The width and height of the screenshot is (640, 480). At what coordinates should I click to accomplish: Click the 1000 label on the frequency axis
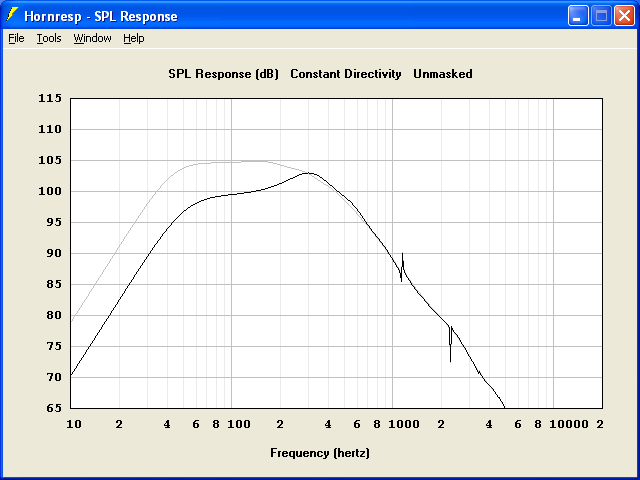404,424
